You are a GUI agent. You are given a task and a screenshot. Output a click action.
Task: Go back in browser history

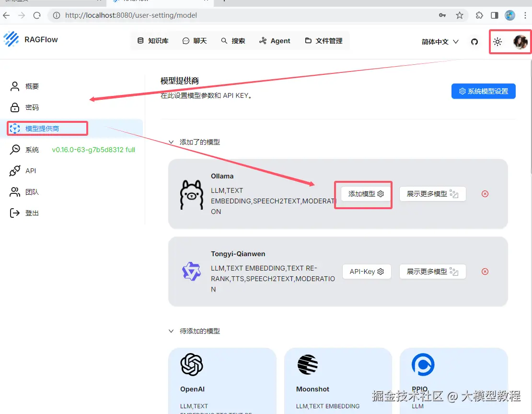pyautogui.click(x=6, y=15)
